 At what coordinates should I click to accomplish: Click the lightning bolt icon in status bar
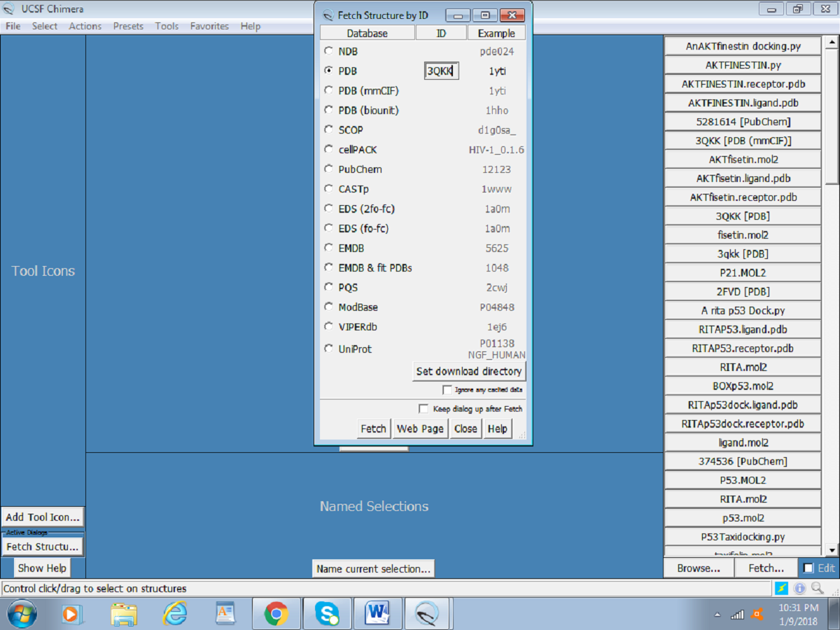click(x=782, y=589)
